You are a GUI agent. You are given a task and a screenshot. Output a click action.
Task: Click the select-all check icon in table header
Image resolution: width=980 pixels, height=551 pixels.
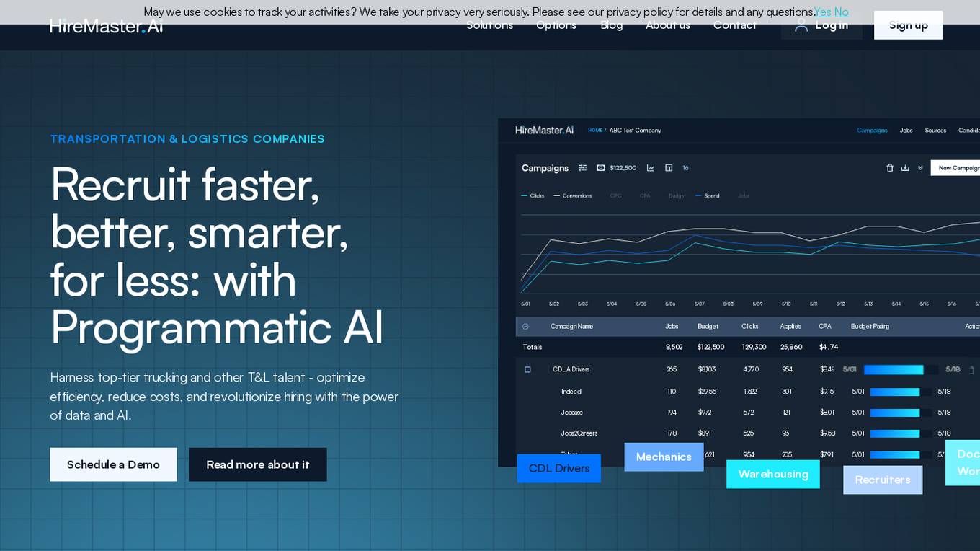pos(525,327)
